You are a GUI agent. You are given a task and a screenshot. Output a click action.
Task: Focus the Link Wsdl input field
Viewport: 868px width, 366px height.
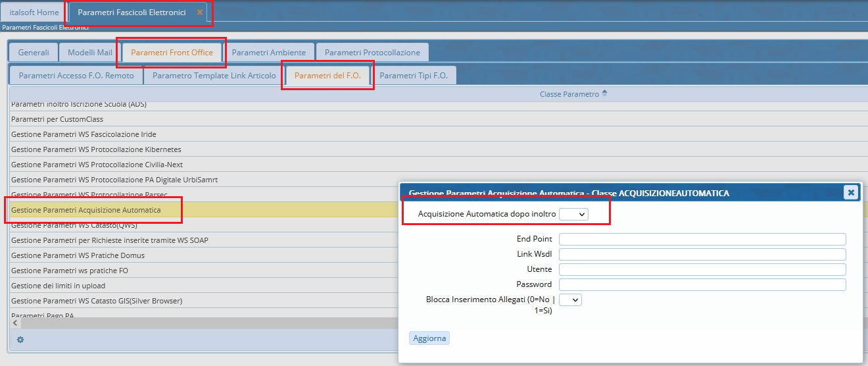point(702,254)
